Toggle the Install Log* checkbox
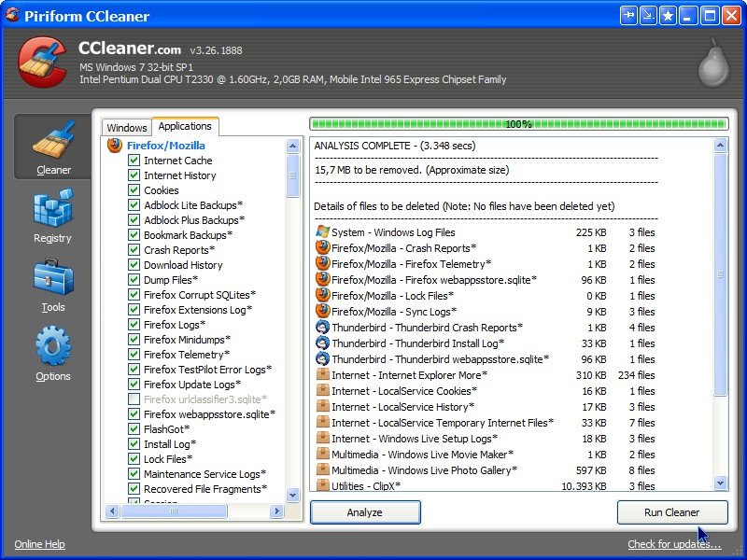The image size is (747, 560). [134, 444]
